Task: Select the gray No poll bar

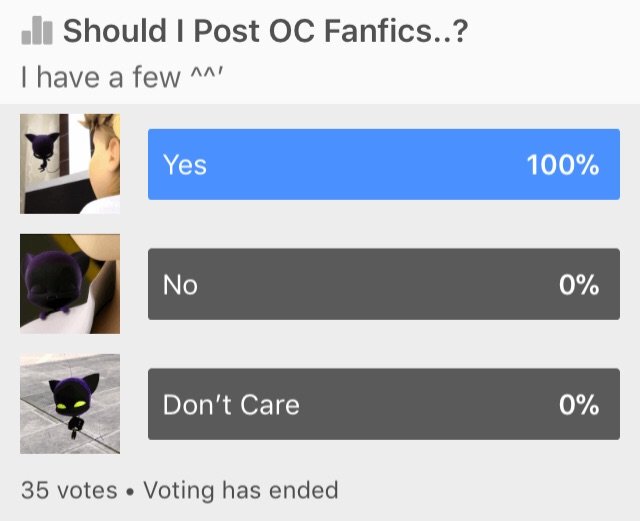Action: [x=384, y=284]
